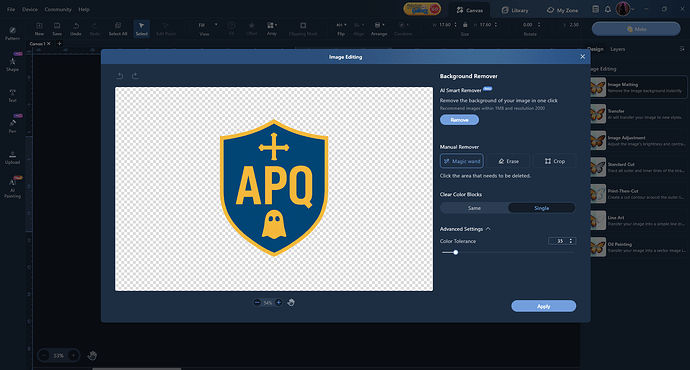Select the Crop tool
The image size is (690, 370).
[x=554, y=161]
